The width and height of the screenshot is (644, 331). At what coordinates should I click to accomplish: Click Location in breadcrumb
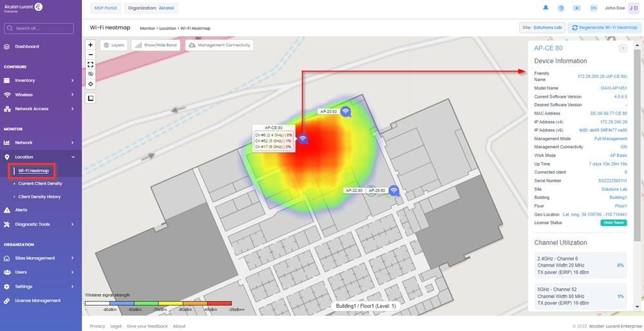(167, 28)
